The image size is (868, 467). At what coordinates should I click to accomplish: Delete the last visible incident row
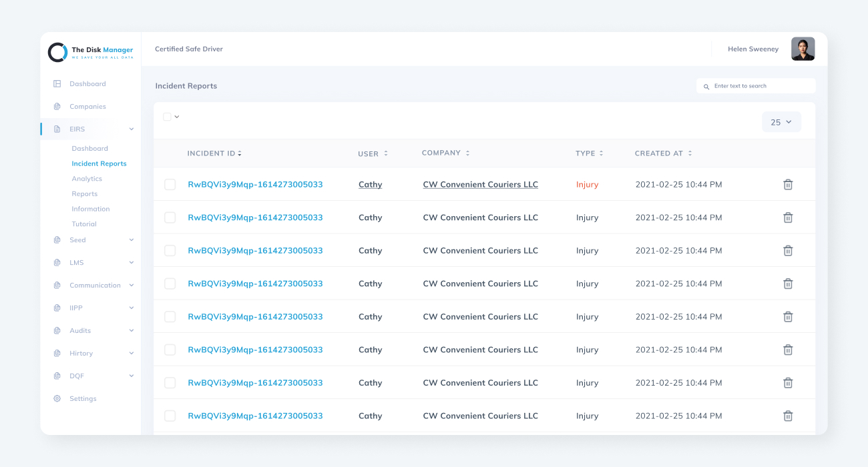(x=788, y=416)
